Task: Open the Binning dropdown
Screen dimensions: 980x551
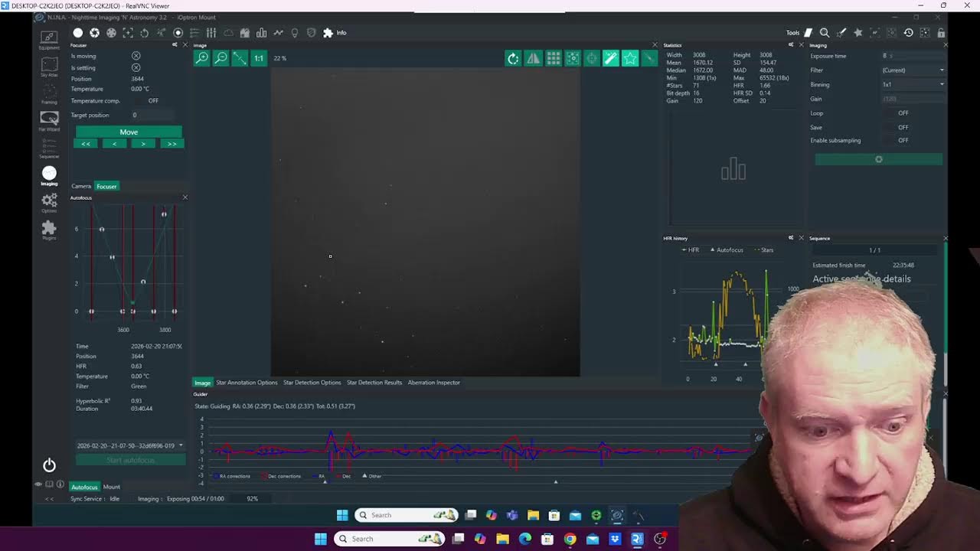Action: coord(913,85)
